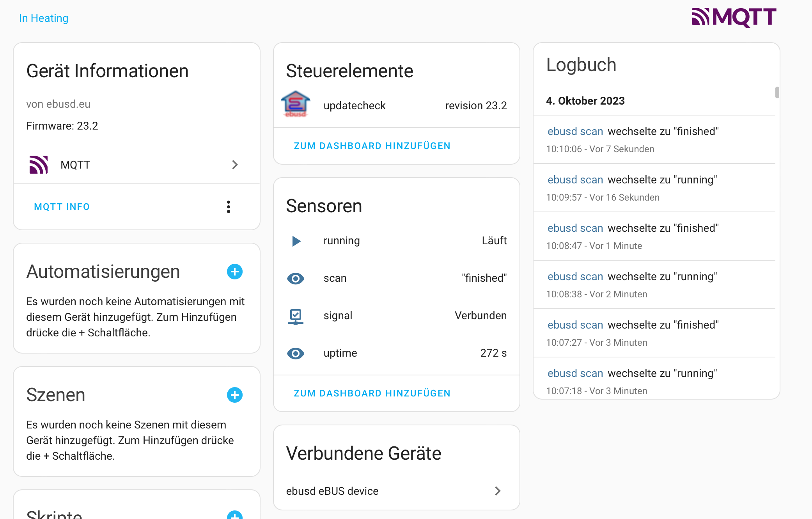
Task: Add a new script with plus button
Action: click(235, 516)
